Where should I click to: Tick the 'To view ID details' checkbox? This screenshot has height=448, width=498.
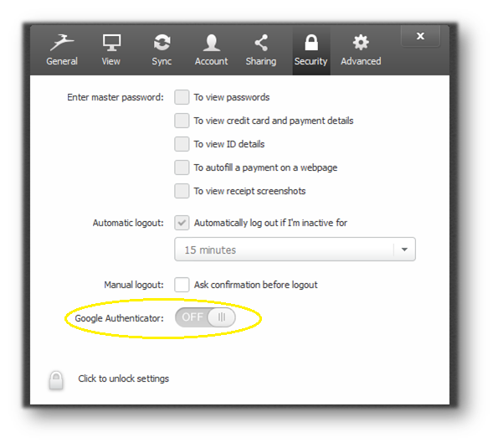coord(182,144)
